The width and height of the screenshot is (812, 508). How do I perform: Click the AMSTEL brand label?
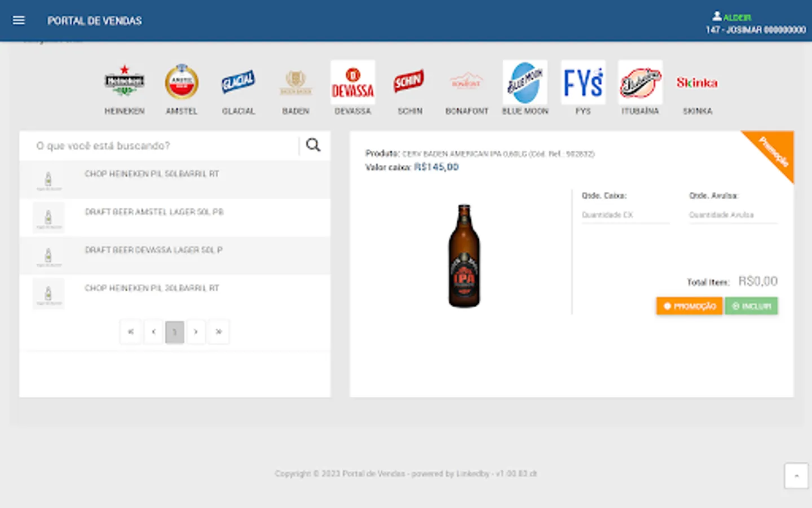182,111
